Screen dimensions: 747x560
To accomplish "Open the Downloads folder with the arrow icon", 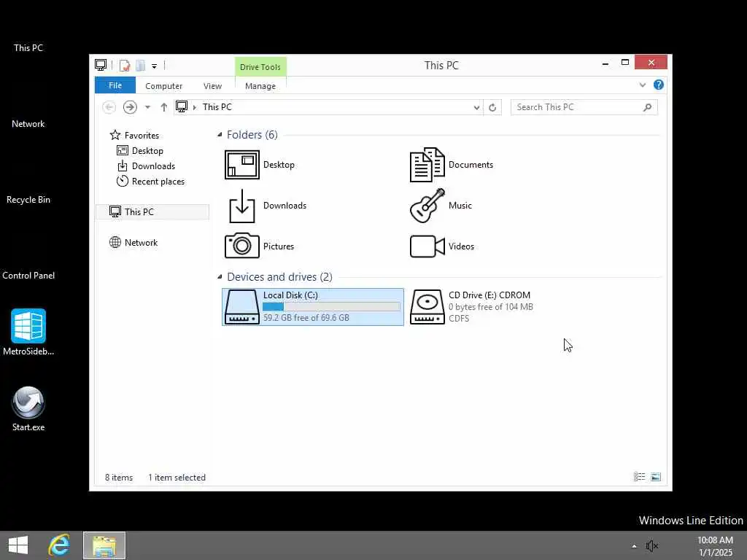I will coord(242,206).
